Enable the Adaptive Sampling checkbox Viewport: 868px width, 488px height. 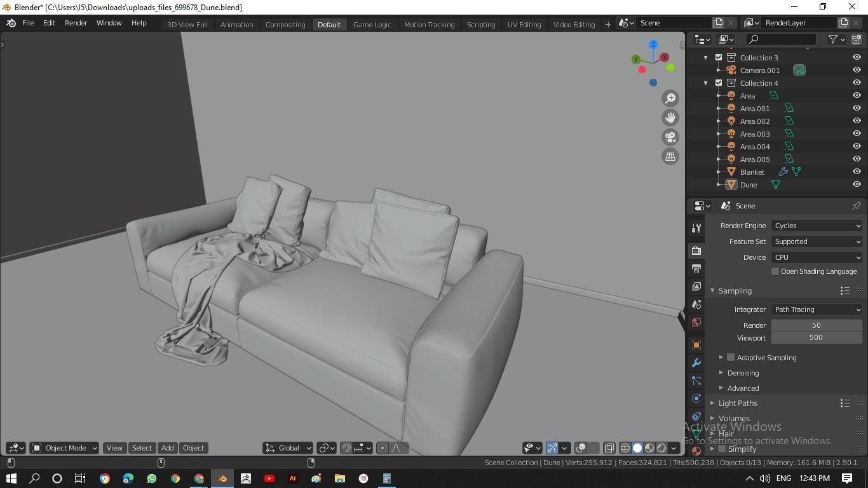coord(731,357)
